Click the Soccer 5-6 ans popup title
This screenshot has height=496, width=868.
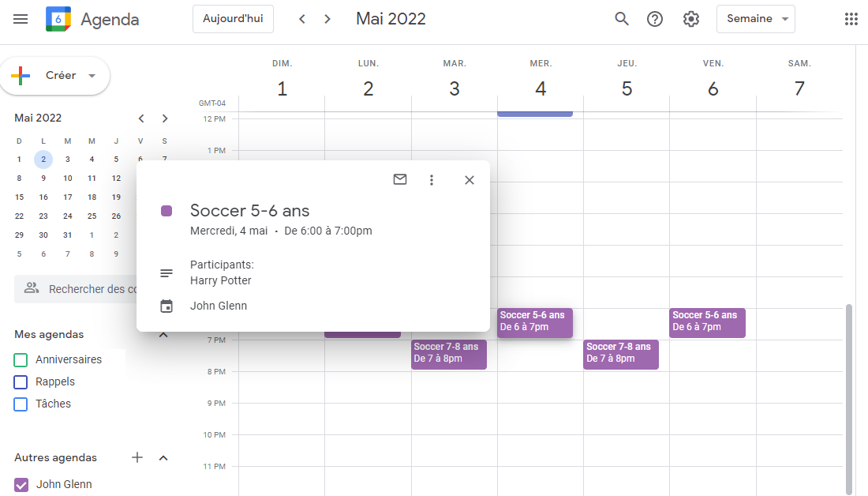[249, 211]
